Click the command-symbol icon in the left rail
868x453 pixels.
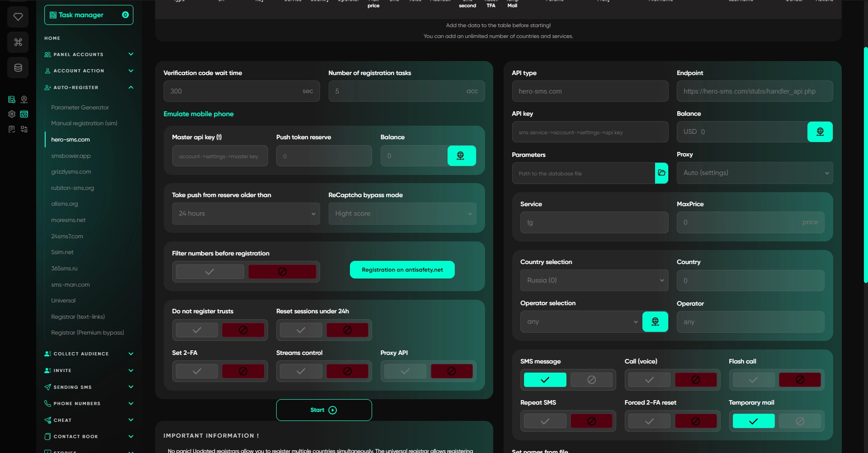pos(18,42)
